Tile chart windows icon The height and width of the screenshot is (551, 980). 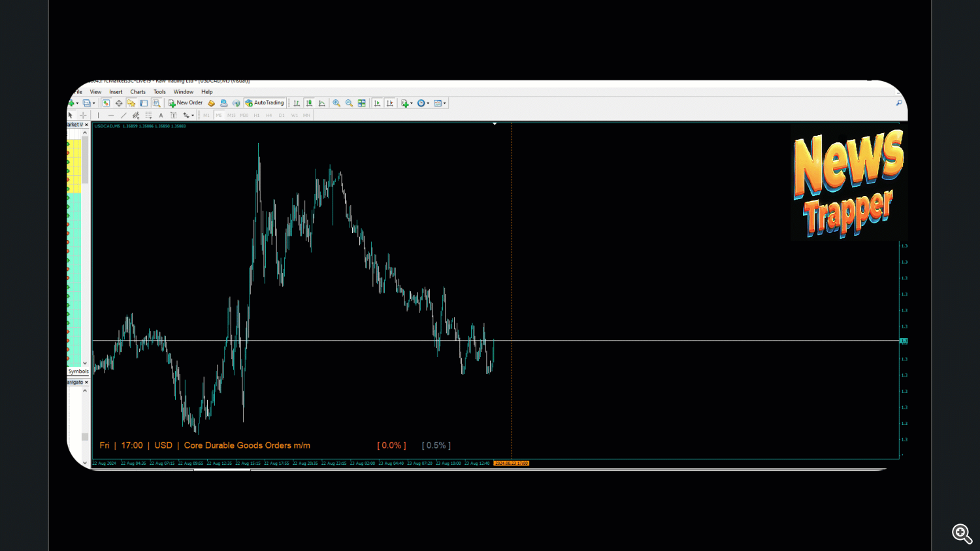click(x=361, y=103)
